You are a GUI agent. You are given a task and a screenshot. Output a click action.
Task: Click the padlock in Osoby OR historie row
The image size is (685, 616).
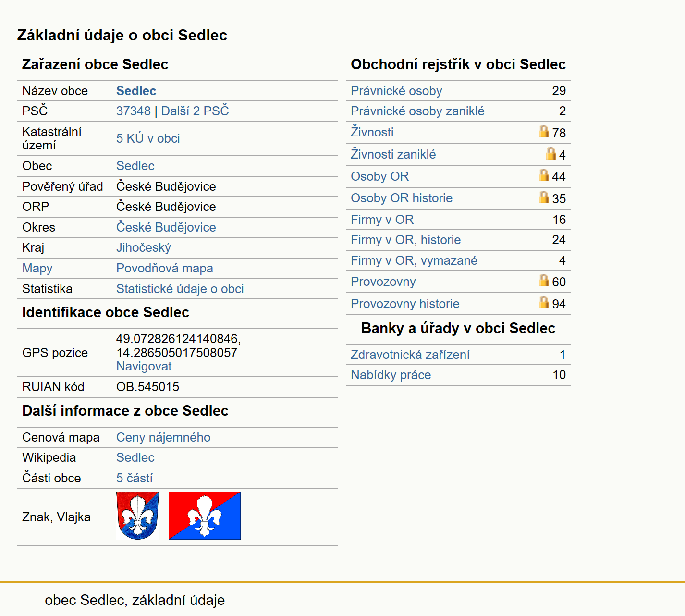point(543,197)
